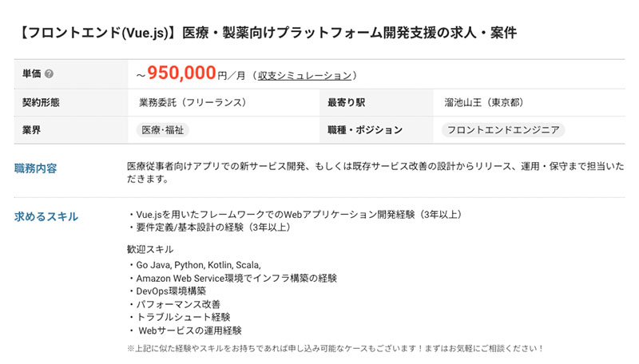The image size is (639, 364).
Task: Click the 単価 row label
Action: pos(31,74)
